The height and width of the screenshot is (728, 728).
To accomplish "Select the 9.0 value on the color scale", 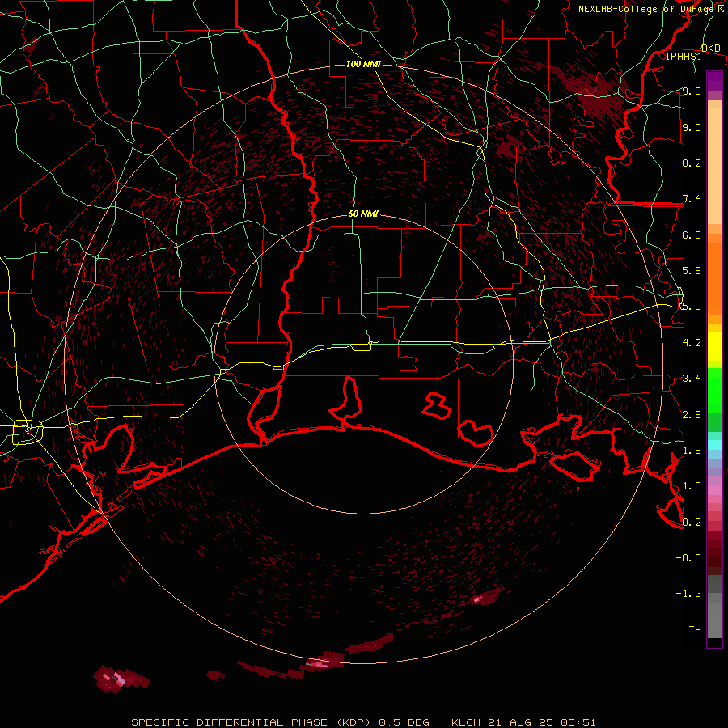I will pyautogui.click(x=692, y=127).
